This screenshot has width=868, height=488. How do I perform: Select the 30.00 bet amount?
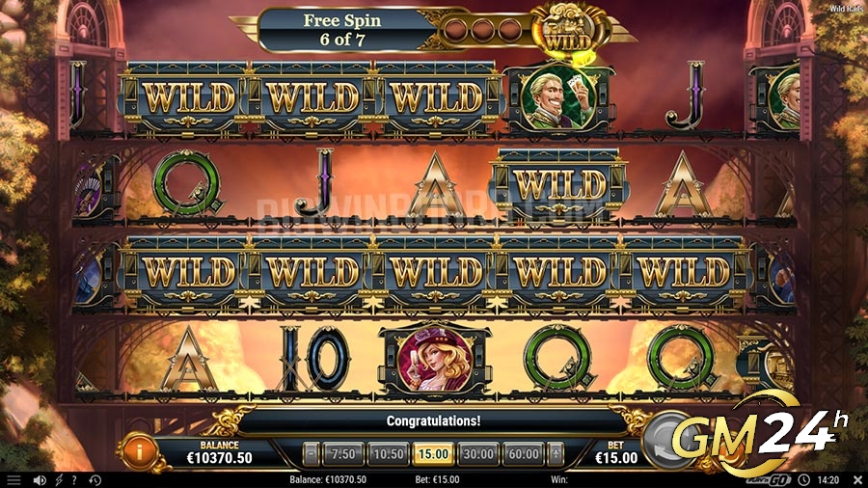[x=477, y=454]
